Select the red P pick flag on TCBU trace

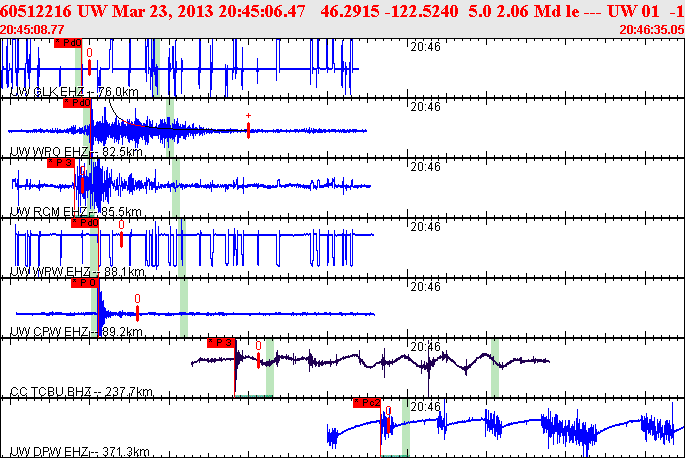point(221,343)
